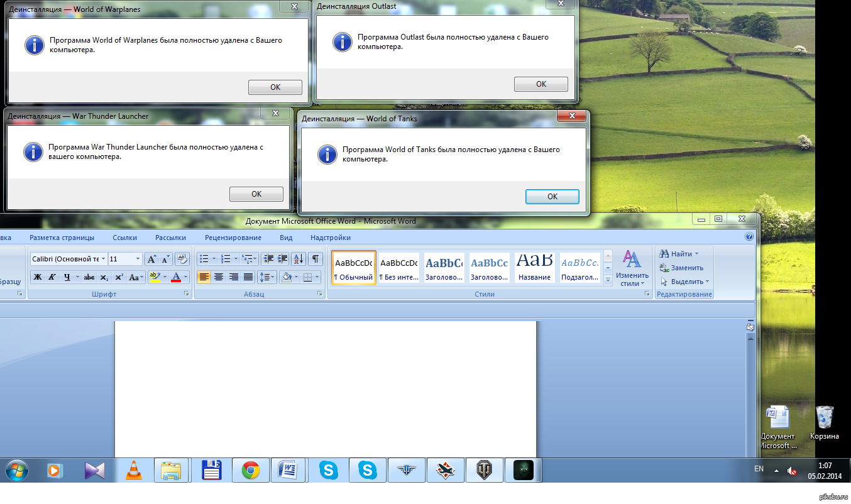Click the underline Ч icon
The image size is (851, 504).
(67, 277)
